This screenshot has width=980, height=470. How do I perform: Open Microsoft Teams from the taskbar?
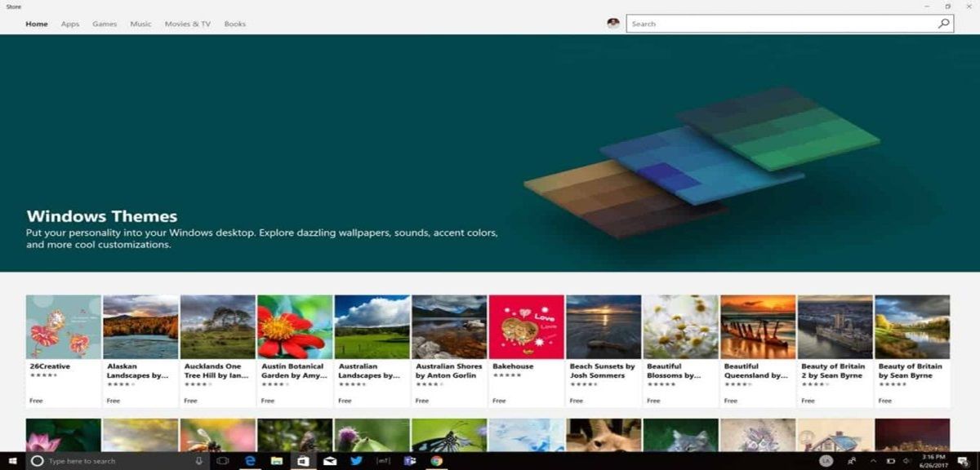point(410,461)
